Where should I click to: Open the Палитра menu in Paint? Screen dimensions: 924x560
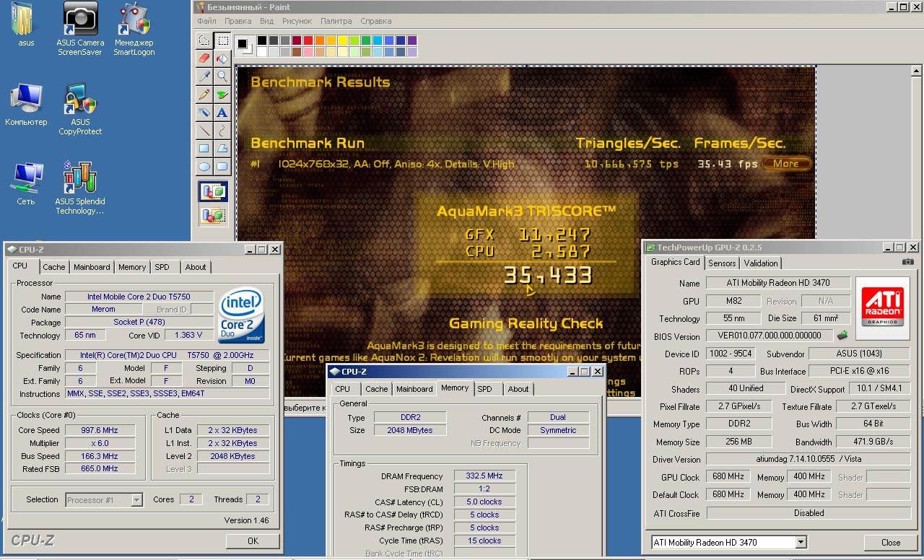pos(336,22)
